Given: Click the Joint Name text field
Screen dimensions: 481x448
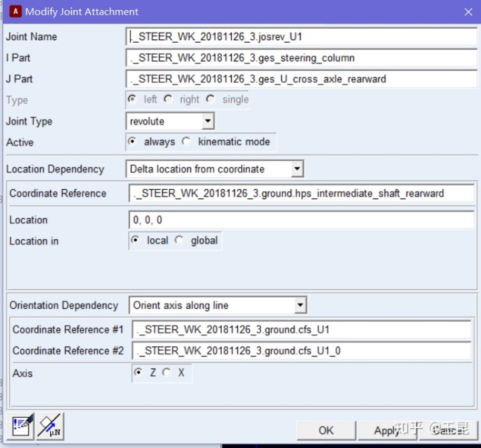Looking at the screenshot, I should [301, 37].
